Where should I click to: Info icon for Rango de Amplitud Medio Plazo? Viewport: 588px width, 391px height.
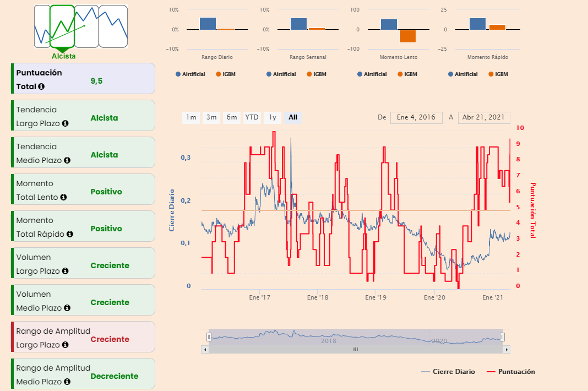coord(67,381)
